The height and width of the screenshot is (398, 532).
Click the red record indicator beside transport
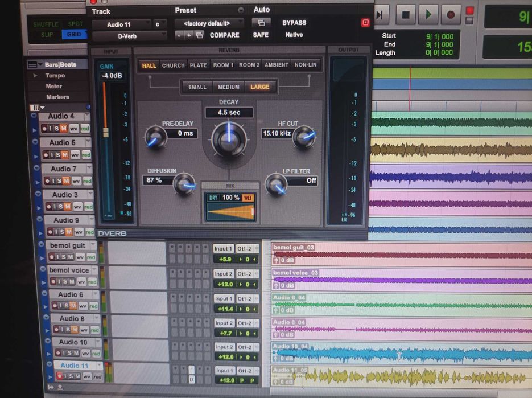(469, 11)
